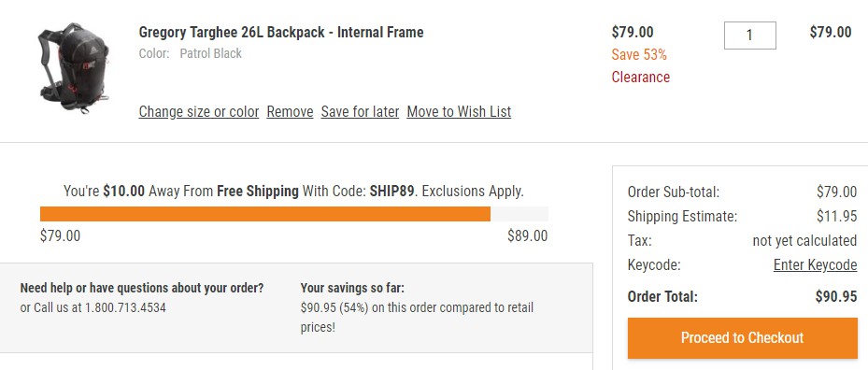
Task: Focus the quantity input field
Action: pos(750,36)
